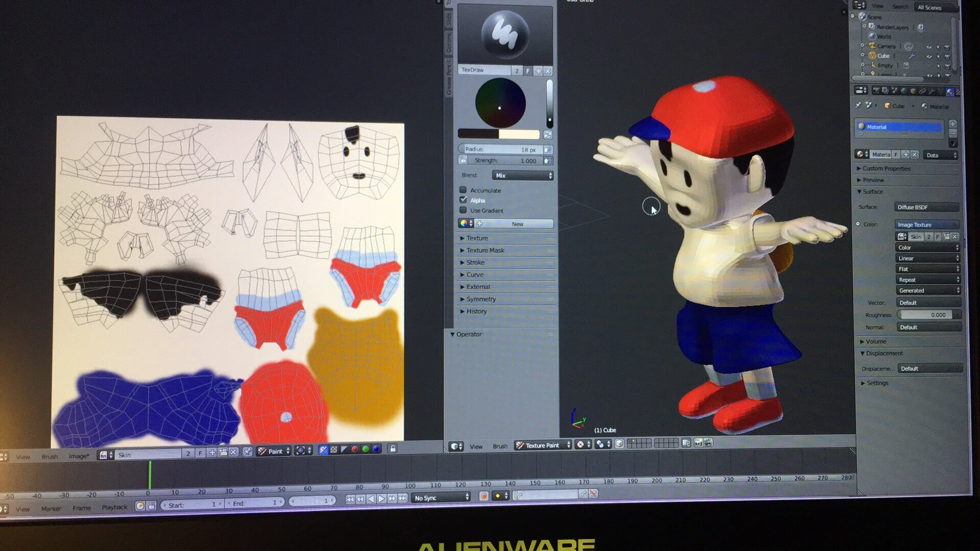Open the Texture Paint mode dropdown

tap(542, 445)
